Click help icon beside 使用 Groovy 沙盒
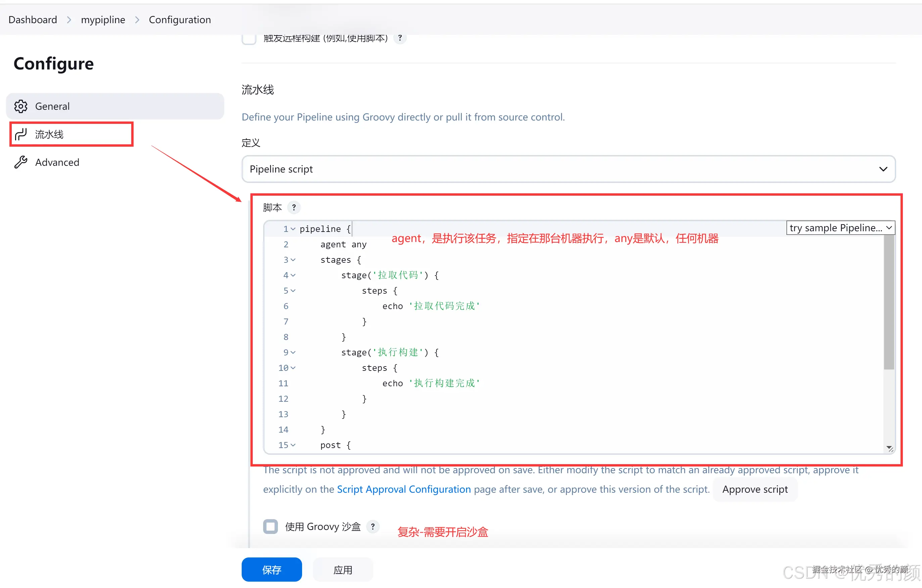This screenshot has height=588, width=922. [373, 527]
